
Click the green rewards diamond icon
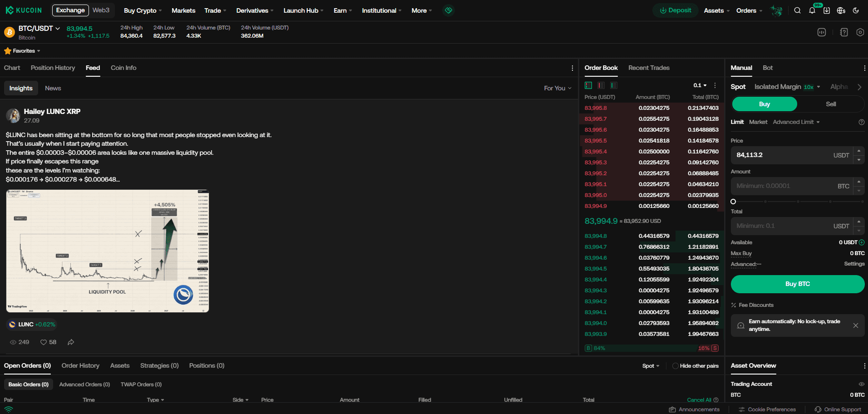[x=449, y=10]
